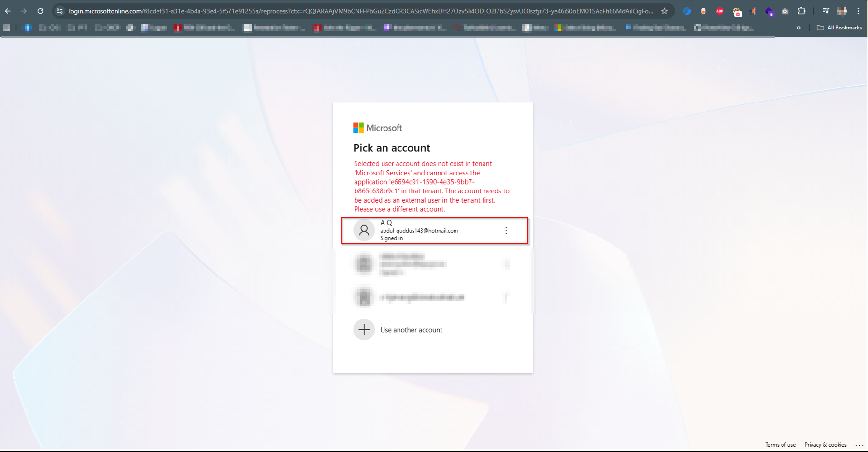Open the orange megaphone extension

coord(753,11)
